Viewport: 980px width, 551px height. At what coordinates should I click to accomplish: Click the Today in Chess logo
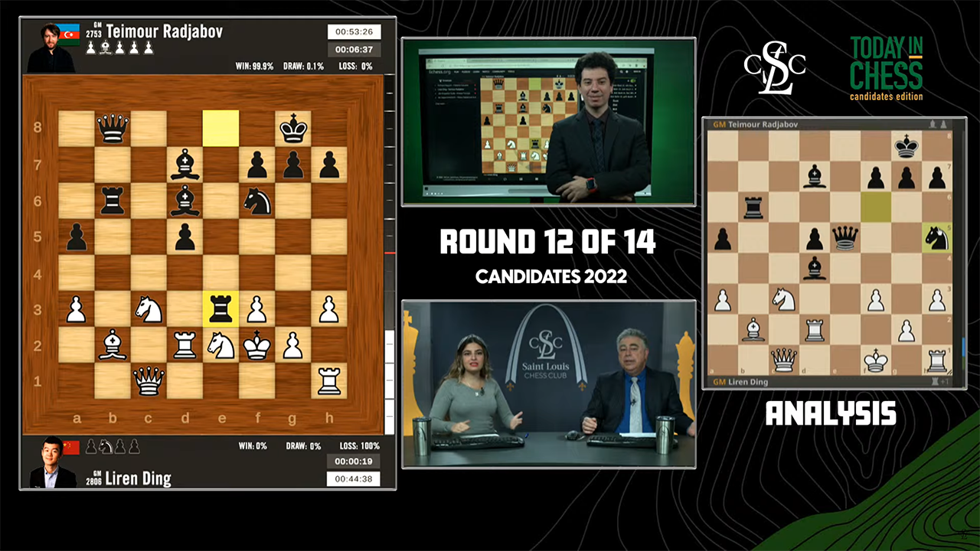(887, 68)
